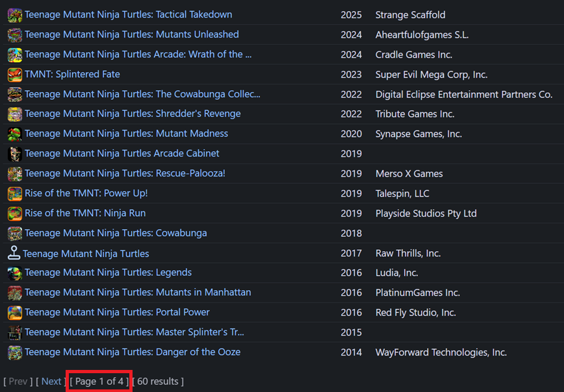Image resolution: width=564 pixels, height=392 pixels.
Task: Select Digital Eclipse Entertainment Partners Co. text
Action: tap(464, 95)
